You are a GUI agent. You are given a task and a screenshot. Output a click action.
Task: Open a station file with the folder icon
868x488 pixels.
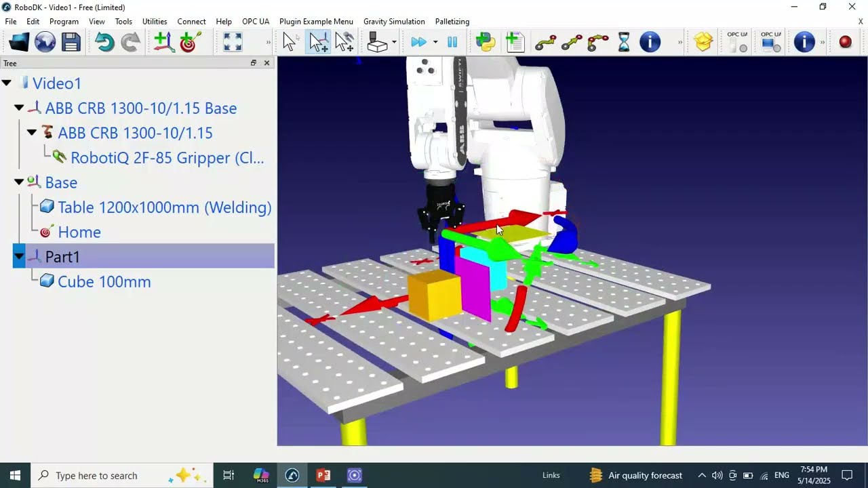click(19, 42)
